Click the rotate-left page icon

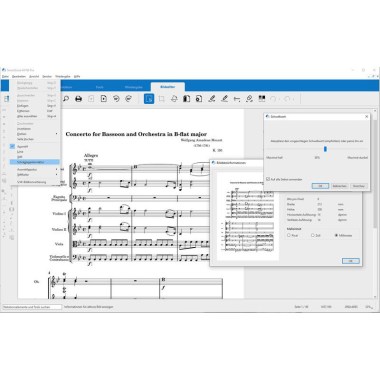116,99
